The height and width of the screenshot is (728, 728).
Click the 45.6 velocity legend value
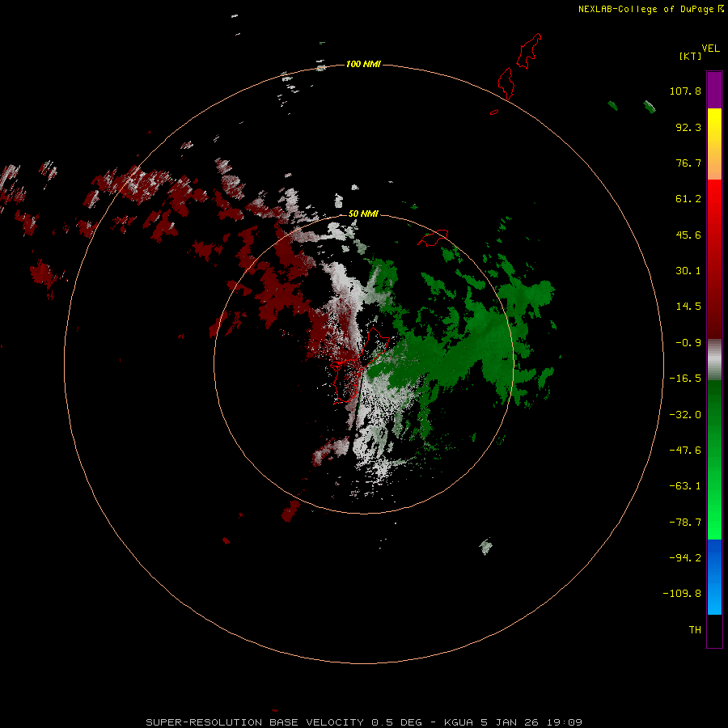tap(688, 235)
